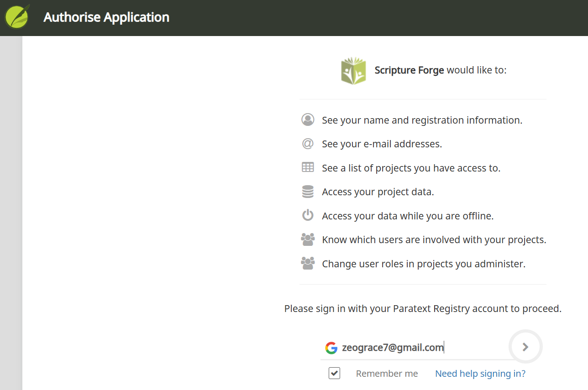The image size is (588, 390).
Task: Click the Remember me label text
Action: coord(387,374)
